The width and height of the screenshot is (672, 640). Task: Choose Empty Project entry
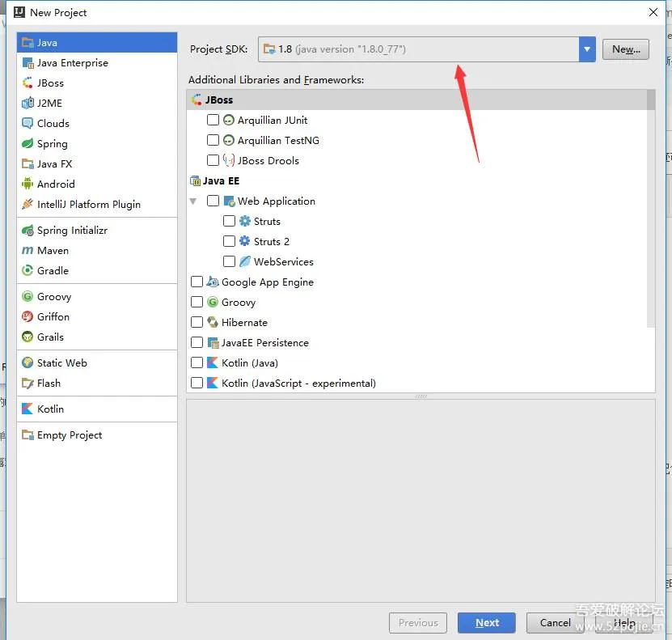(x=97, y=434)
